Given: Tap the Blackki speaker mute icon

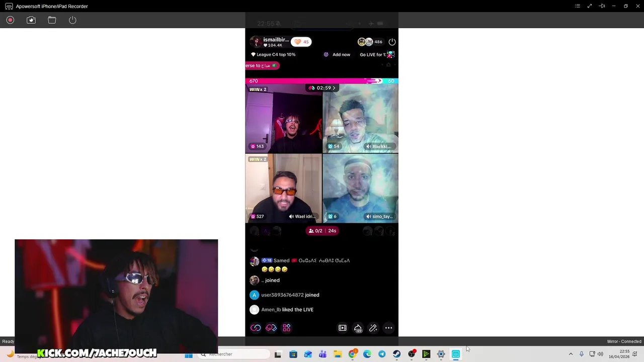Looking at the screenshot, I should click(369, 146).
